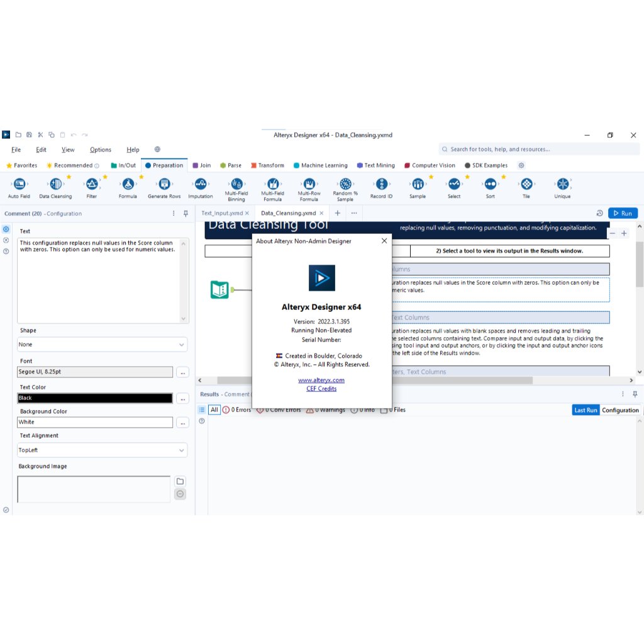Select the Multi-Field Binning tool

pos(236,190)
